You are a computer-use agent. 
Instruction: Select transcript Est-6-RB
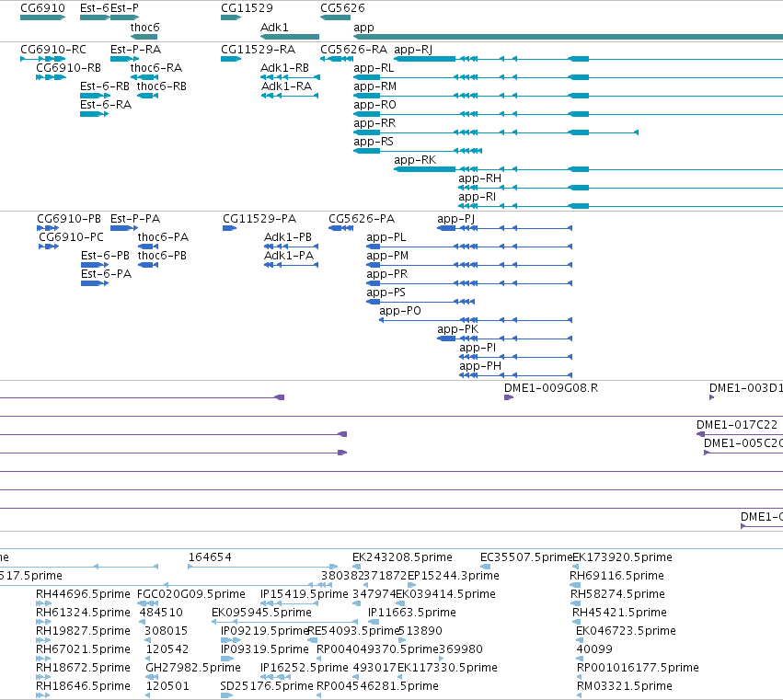(104, 86)
